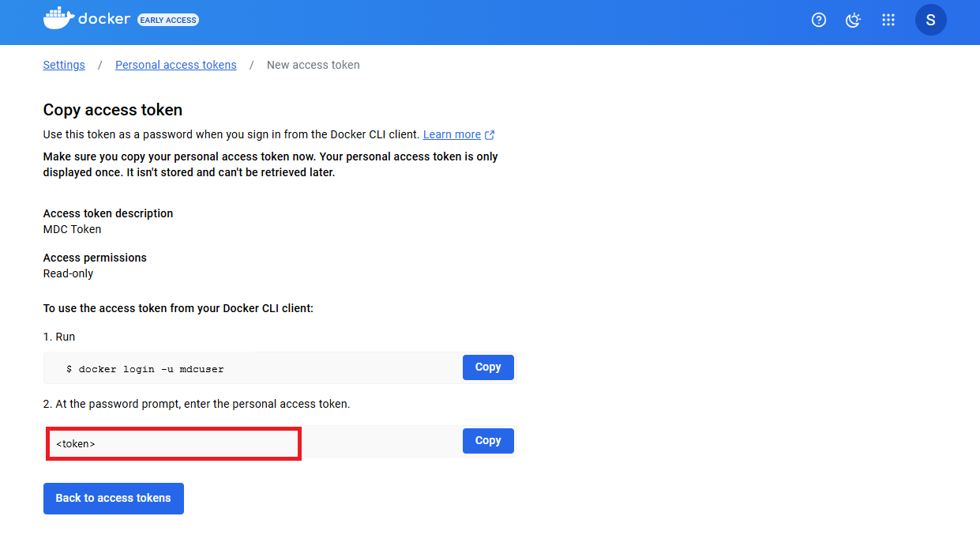
Task: Open the Learn more link
Action: (452, 134)
